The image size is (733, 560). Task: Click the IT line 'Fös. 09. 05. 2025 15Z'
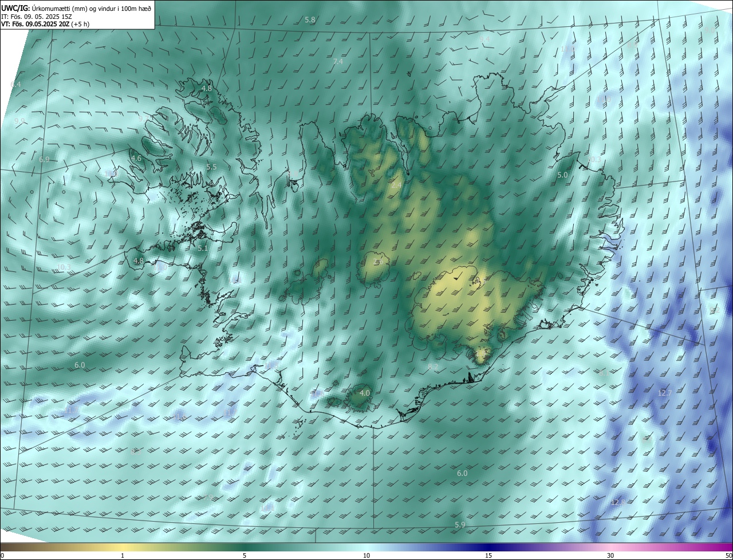42,17
